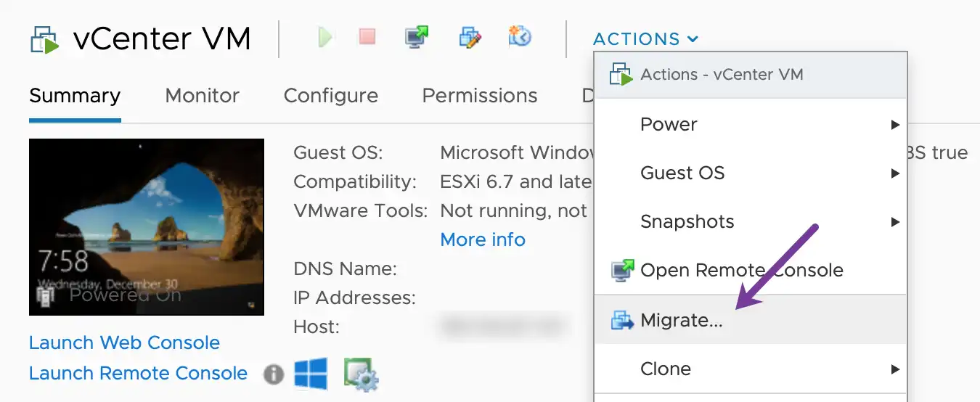
Task: Click the vCenter VM title icon
Action: pos(45,39)
